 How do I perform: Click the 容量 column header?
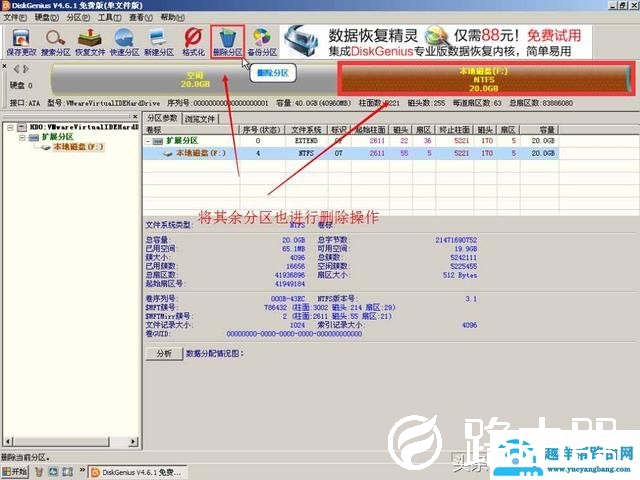[x=540, y=130]
